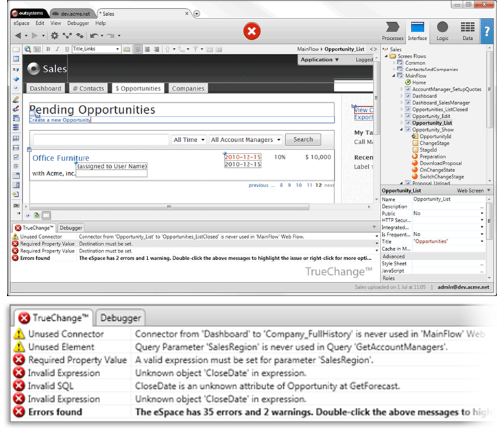Open the Edit menu

click(x=40, y=23)
